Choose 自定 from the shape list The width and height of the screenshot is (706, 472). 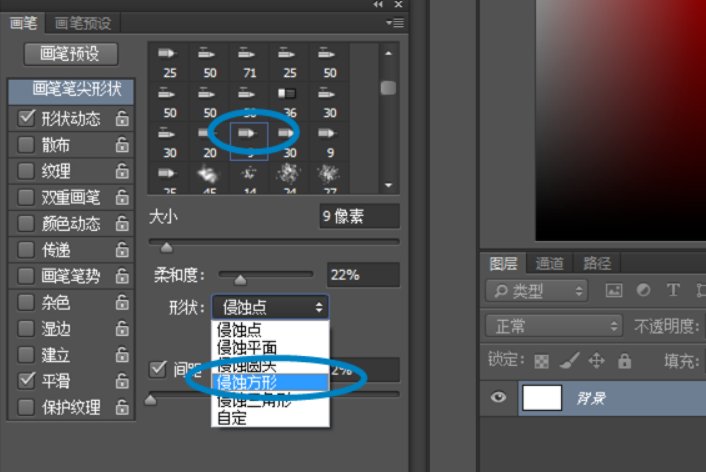coord(270,418)
